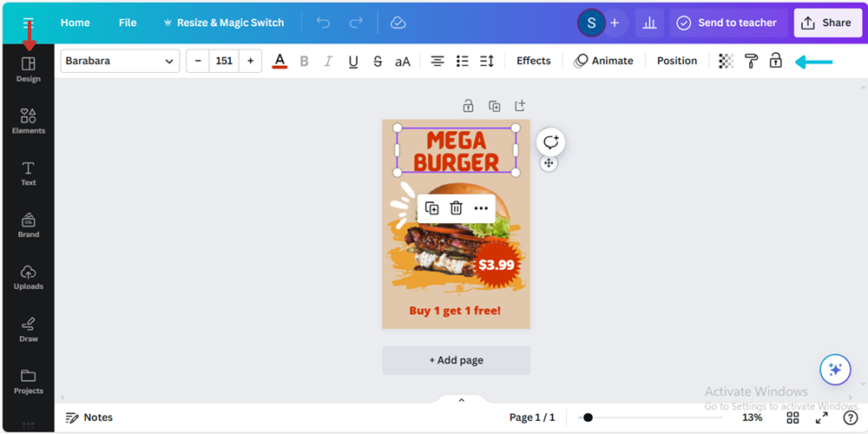Open the Notes panel
The width and height of the screenshot is (868, 434).
(x=89, y=418)
